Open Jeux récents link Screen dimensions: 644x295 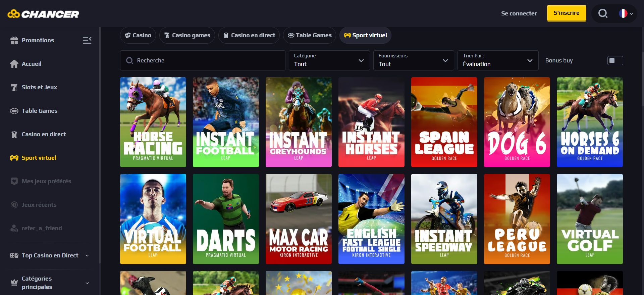click(x=39, y=205)
